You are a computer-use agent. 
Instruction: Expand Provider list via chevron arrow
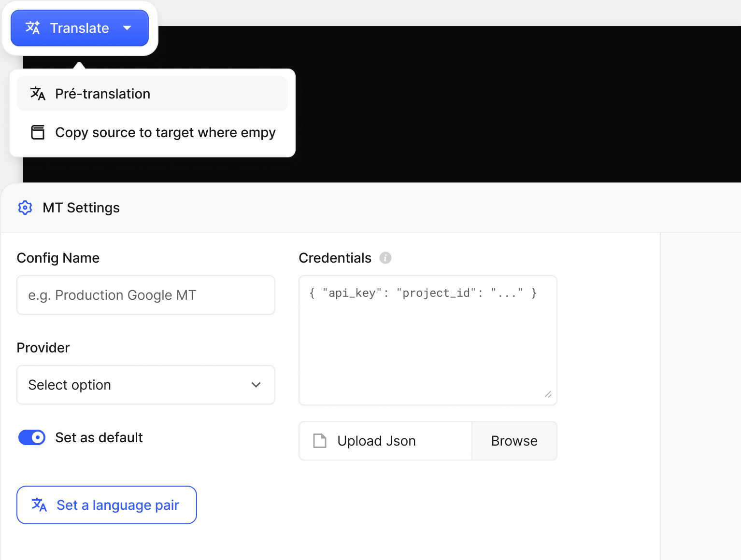[x=256, y=385]
